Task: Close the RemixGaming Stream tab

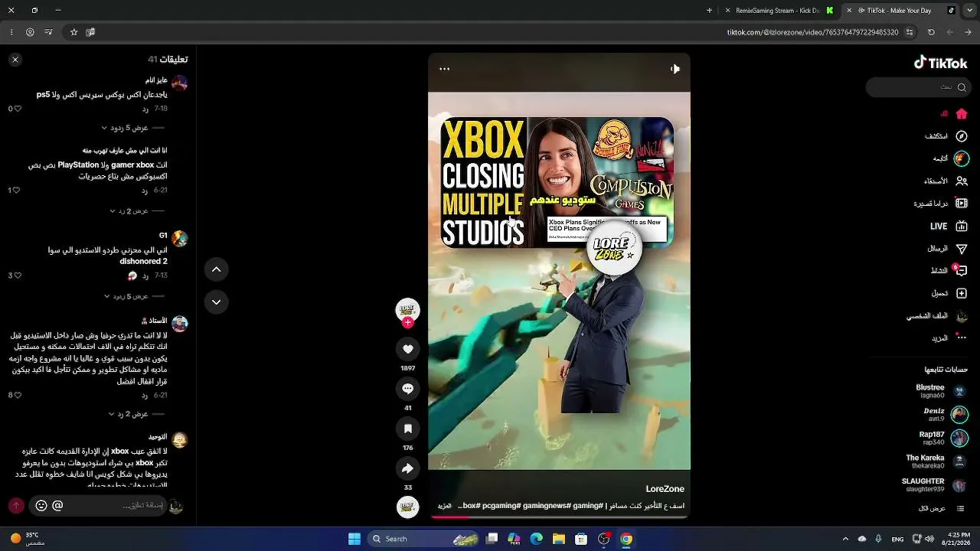Action: 727,11
